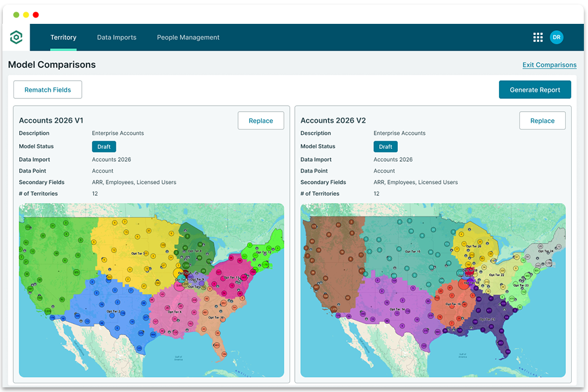Click the DR user avatar
588x392 pixels.
[x=557, y=37]
